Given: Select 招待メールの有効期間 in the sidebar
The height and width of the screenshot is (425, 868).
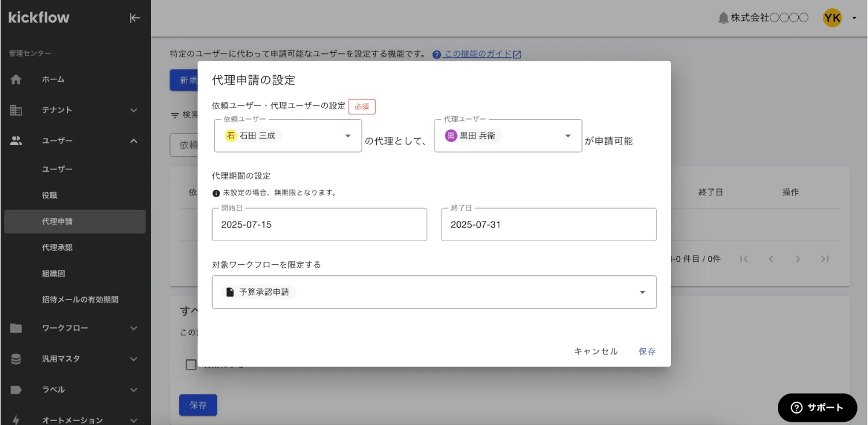Looking at the screenshot, I should point(75,300).
